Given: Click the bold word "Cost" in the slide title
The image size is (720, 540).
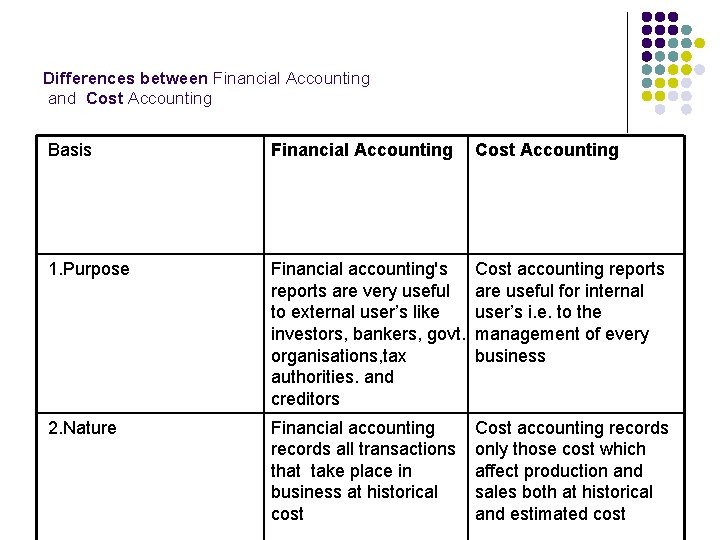Looking at the screenshot, I should pyautogui.click(x=105, y=98).
